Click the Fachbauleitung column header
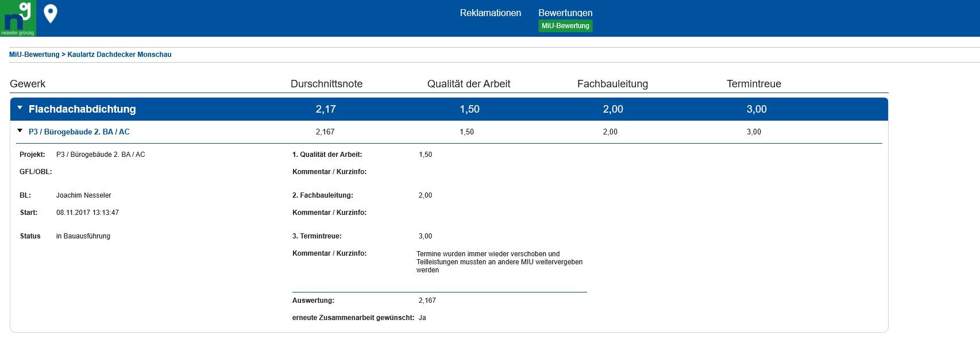Image resolution: width=980 pixels, height=362 pixels. [x=612, y=84]
